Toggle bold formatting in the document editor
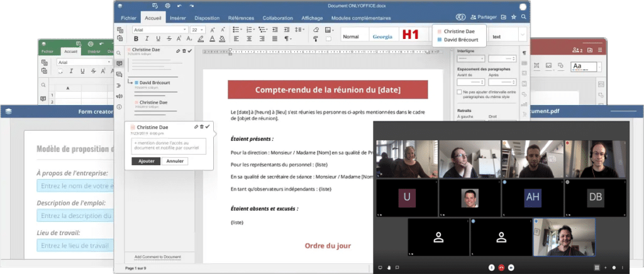Screen dimensions: 644x274 (136, 39)
